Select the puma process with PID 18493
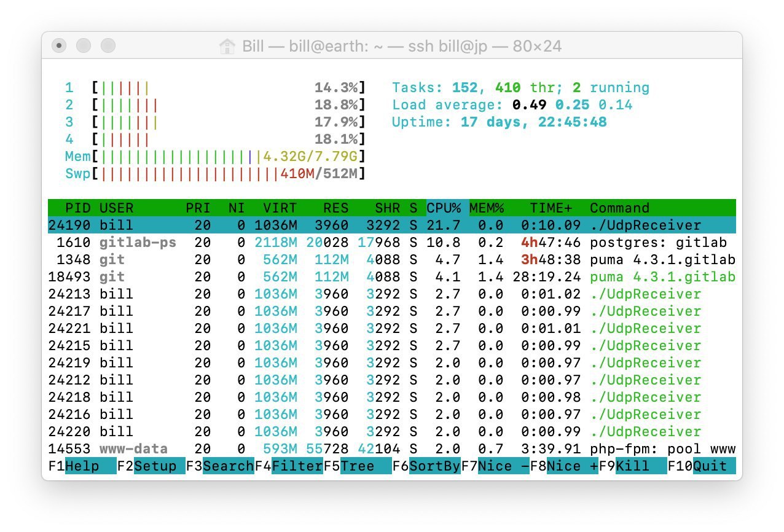 coord(392,276)
